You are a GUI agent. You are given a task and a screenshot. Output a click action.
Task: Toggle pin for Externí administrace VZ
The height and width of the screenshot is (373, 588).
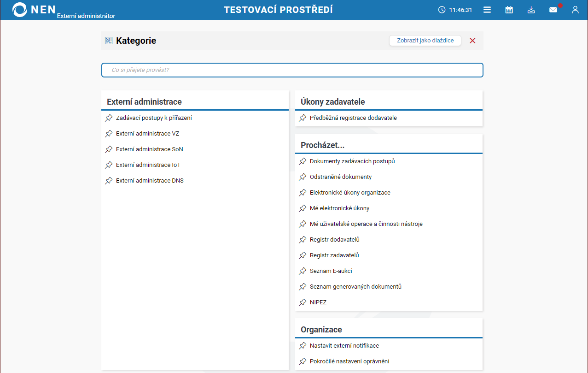(109, 134)
